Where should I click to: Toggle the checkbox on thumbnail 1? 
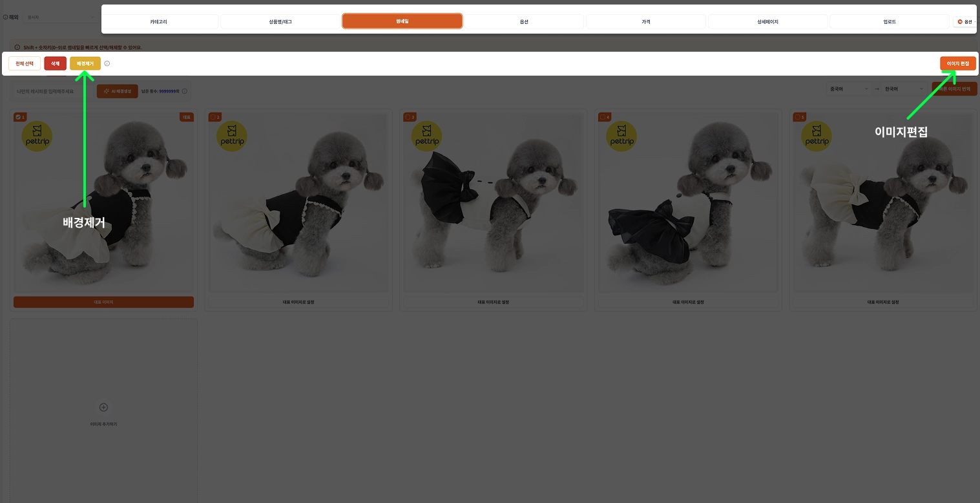[x=18, y=117]
